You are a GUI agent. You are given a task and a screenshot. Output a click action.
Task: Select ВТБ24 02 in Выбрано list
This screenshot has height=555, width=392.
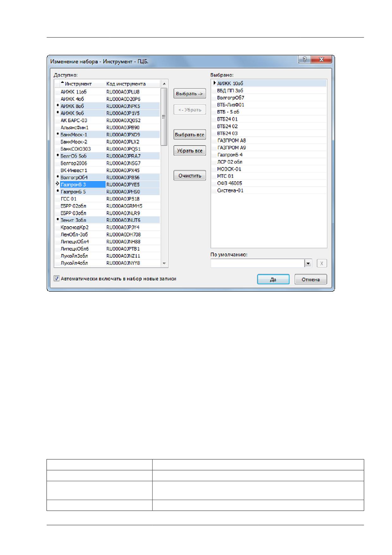[269, 126]
